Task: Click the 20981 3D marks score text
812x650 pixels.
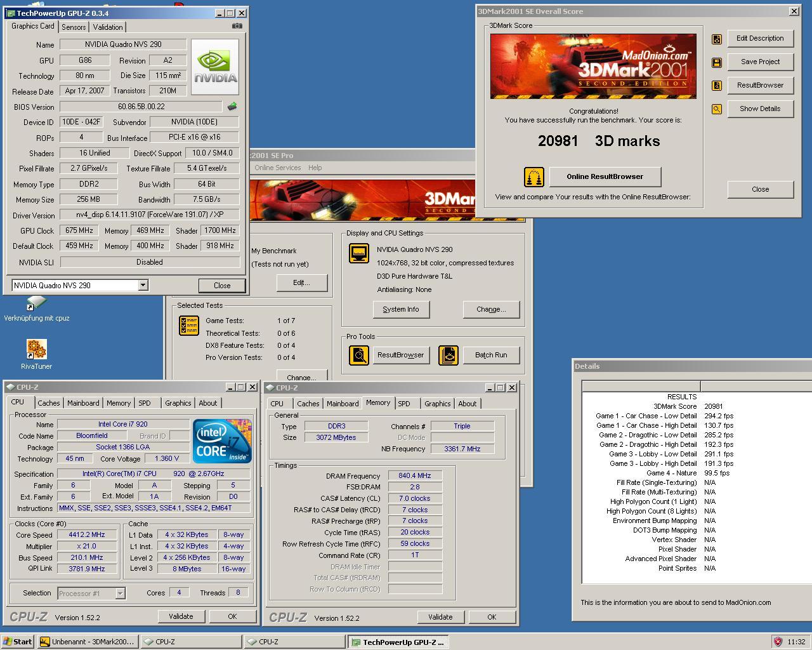Action: (599, 141)
